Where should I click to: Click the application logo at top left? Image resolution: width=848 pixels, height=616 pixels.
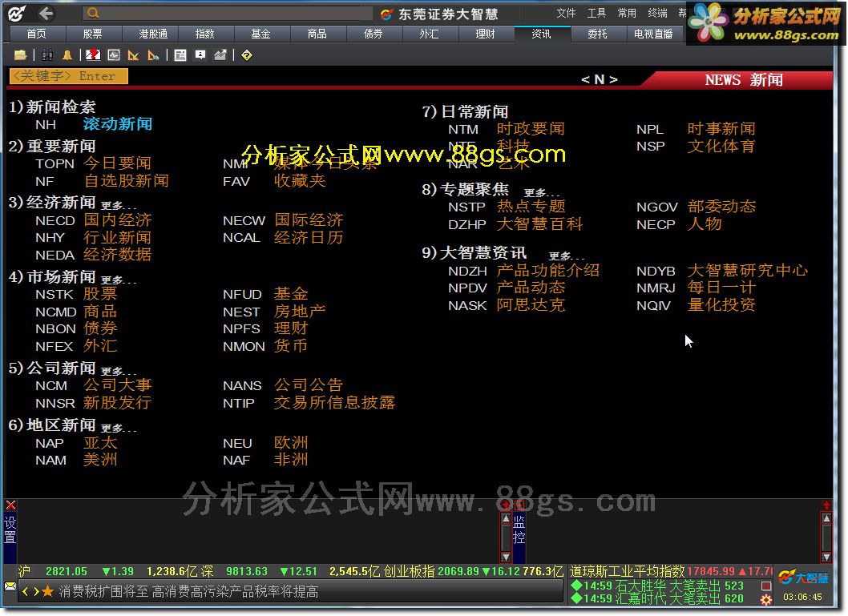tap(17, 14)
